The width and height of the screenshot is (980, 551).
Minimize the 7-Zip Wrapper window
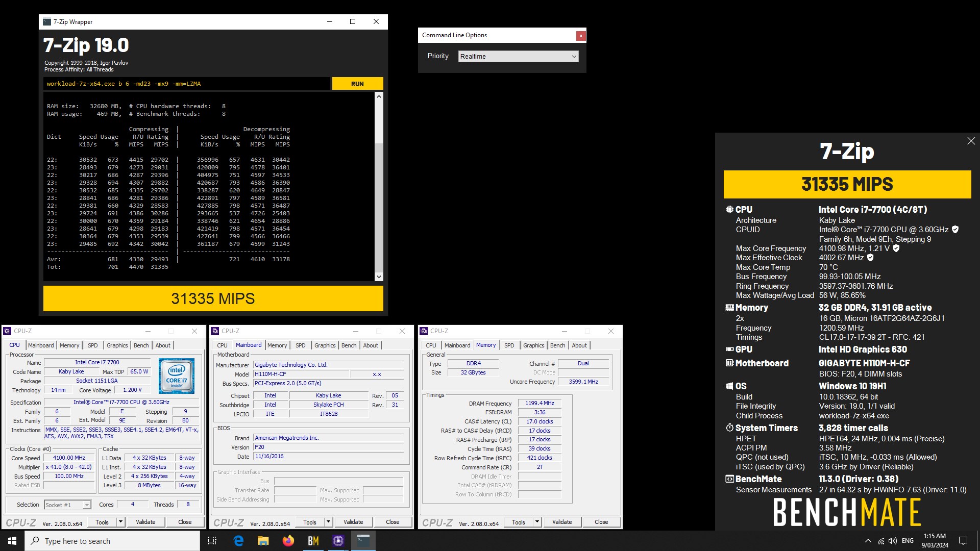[x=329, y=21]
